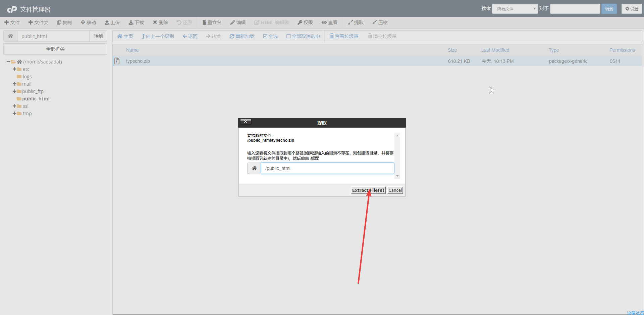Click the 转发 forward navigation button
The width and height of the screenshot is (644, 315).
click(214, 36)
